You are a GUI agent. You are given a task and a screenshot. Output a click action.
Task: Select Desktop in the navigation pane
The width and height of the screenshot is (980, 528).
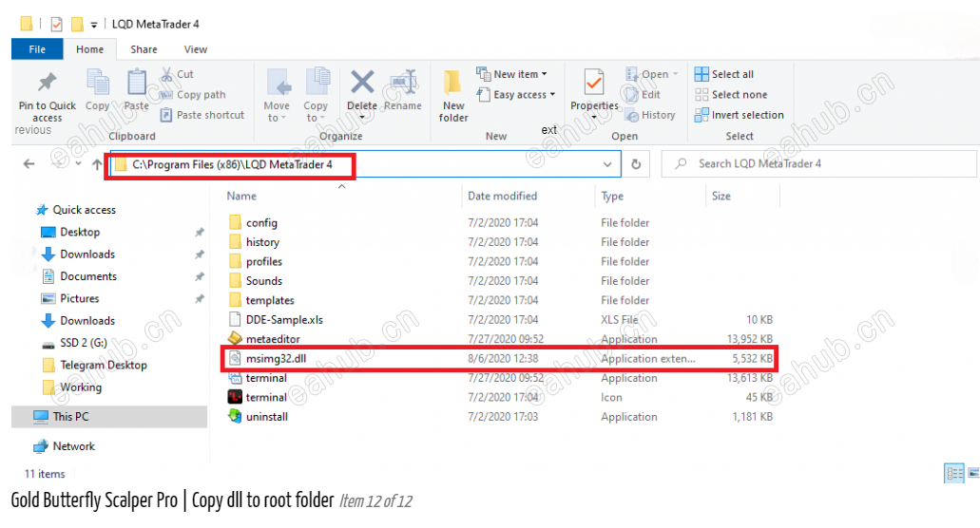(70, 232)
